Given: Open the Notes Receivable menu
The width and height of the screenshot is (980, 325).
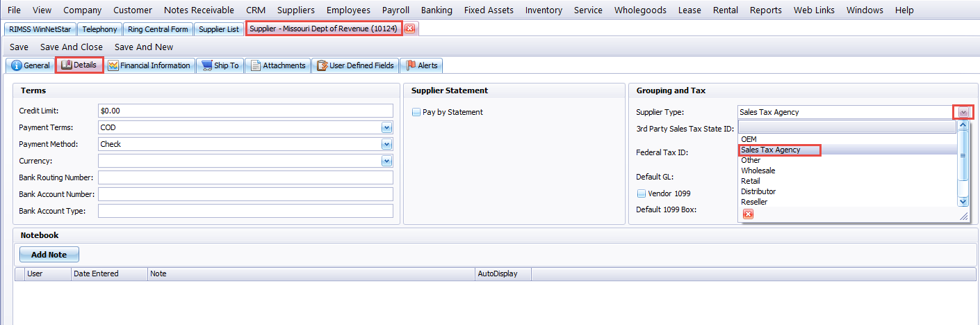Looking at the screenshot, I should click(199, 10).
